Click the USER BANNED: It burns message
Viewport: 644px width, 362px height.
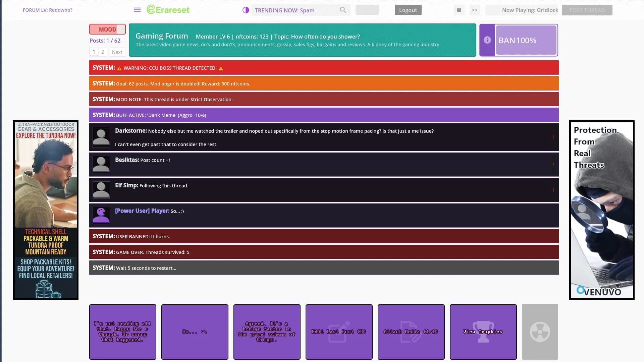(324, 236)
